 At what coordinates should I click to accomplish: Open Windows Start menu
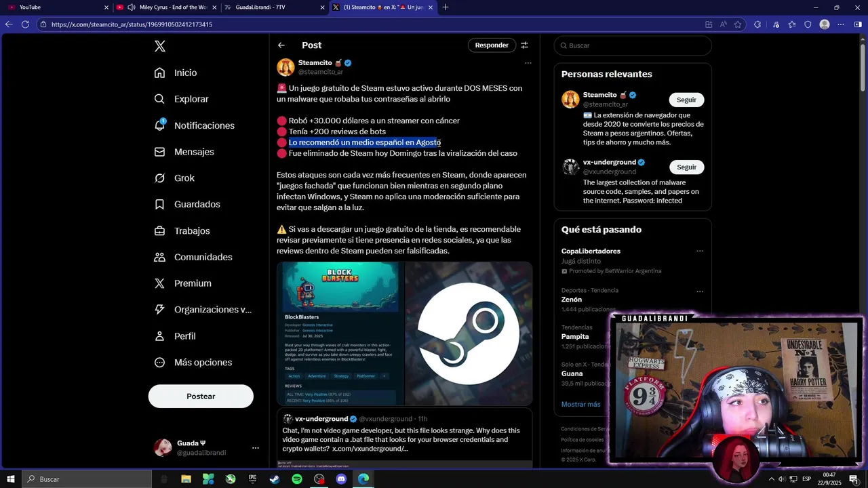[11, 479]
